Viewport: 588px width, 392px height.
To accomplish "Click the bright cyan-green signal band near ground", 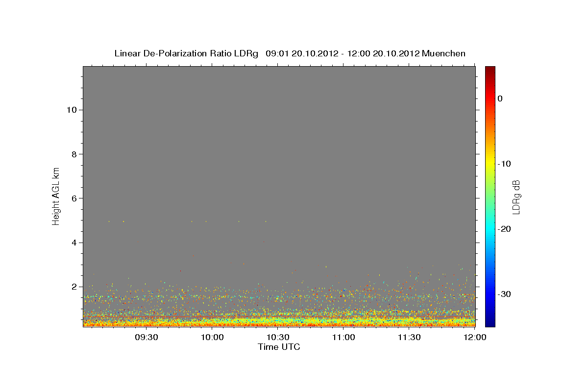I will pos(279,321).
